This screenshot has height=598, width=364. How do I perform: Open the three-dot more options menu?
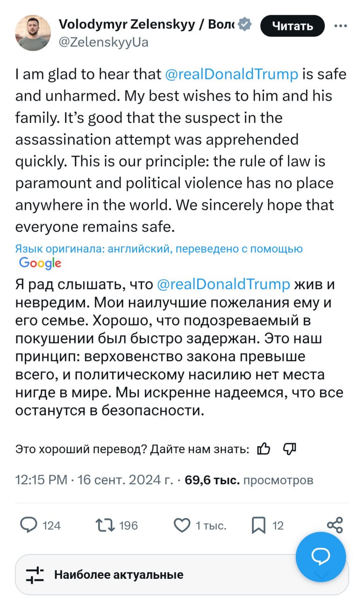click(x=341, y=26)
